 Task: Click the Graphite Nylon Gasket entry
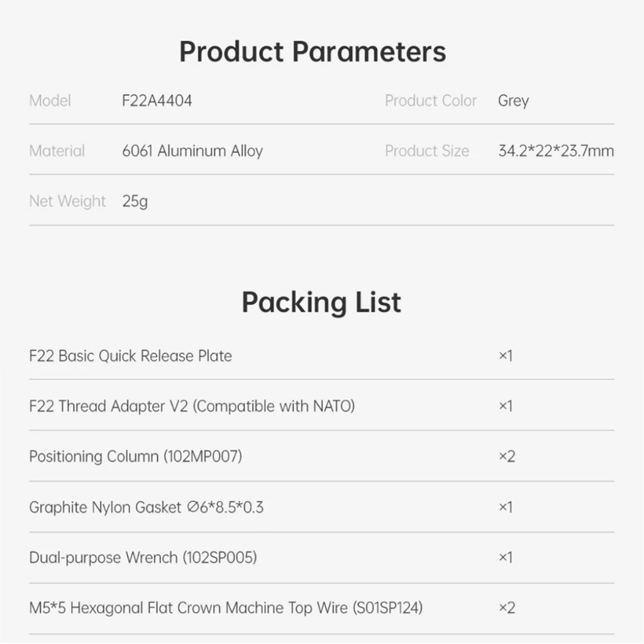point(146,507)
